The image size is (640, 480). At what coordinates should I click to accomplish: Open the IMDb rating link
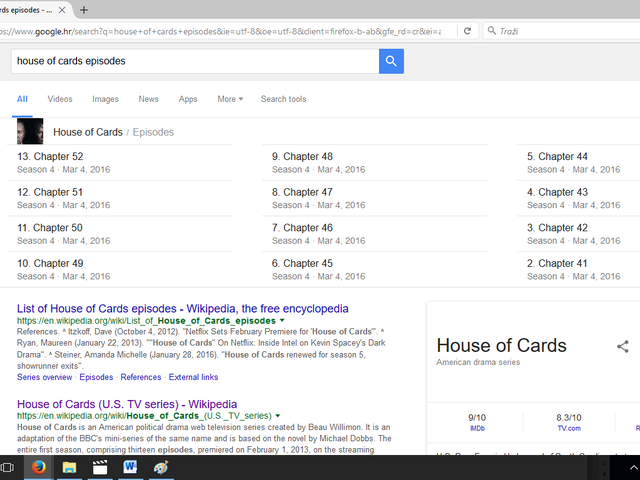477,428
